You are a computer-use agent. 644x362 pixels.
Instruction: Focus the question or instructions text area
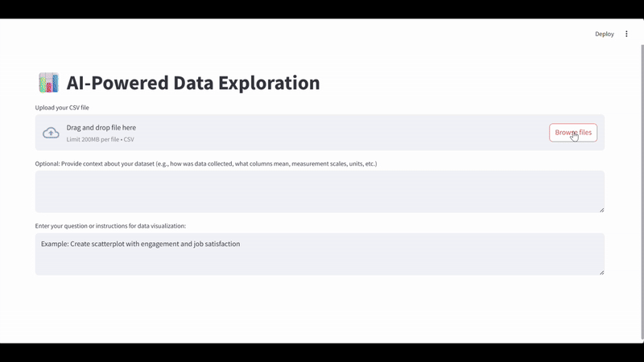320,259
